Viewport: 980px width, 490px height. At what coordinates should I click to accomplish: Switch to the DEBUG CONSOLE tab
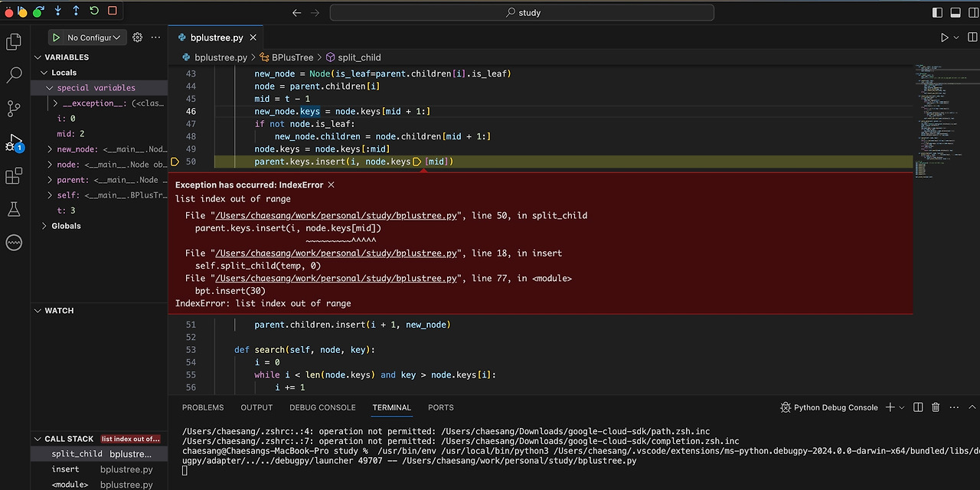[322, 407]
